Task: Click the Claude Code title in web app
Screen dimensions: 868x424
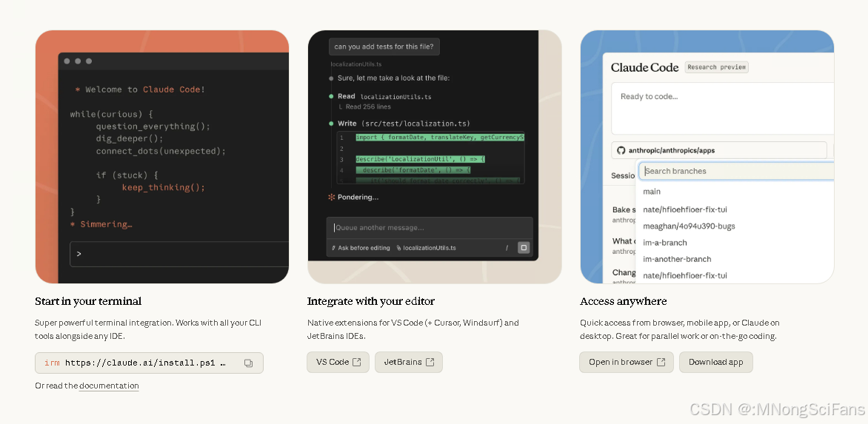Action: (x=644, y=67)
